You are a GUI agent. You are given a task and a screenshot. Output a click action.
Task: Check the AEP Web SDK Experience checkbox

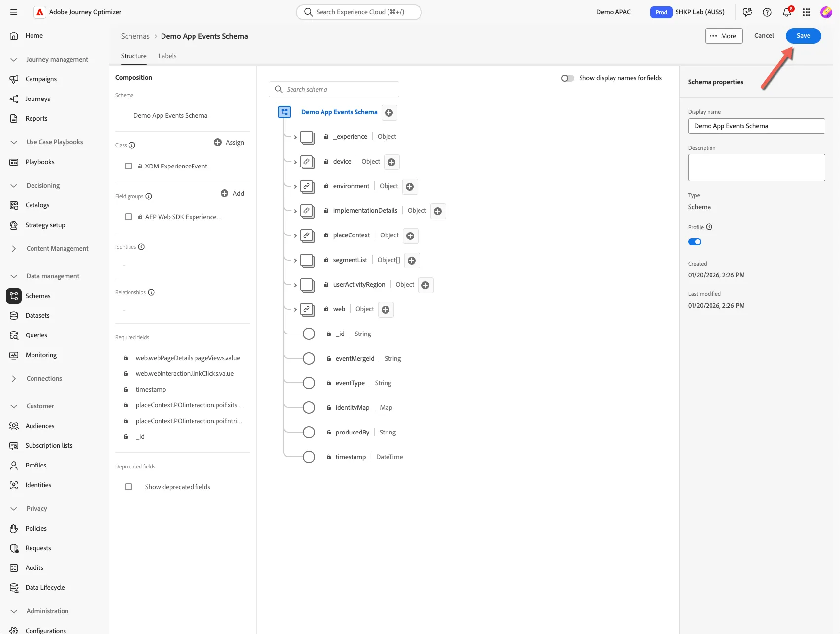[129, 217]
